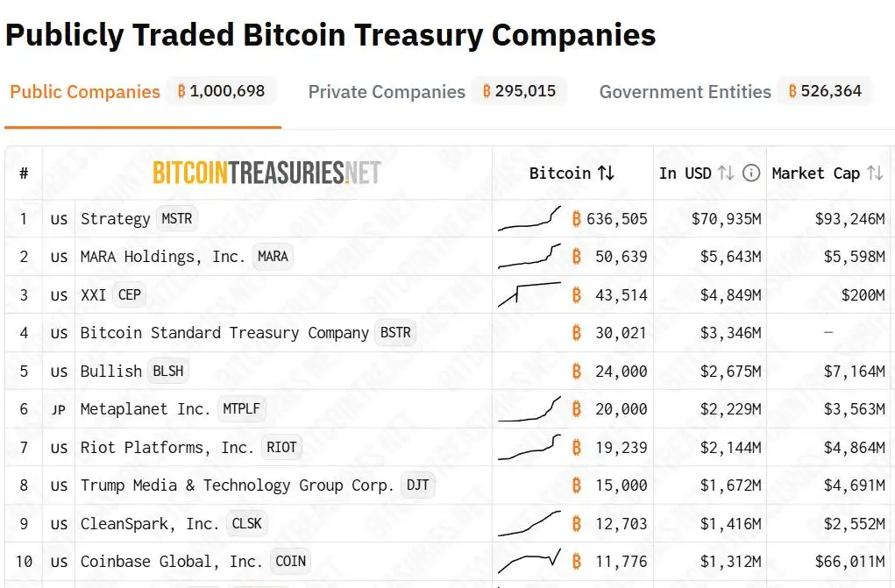Image resolution: width=895 pixels, height=588 pixels.
Task: Click the sparkline chart for Coinbase Global
Action: click(x=529, y=560)
